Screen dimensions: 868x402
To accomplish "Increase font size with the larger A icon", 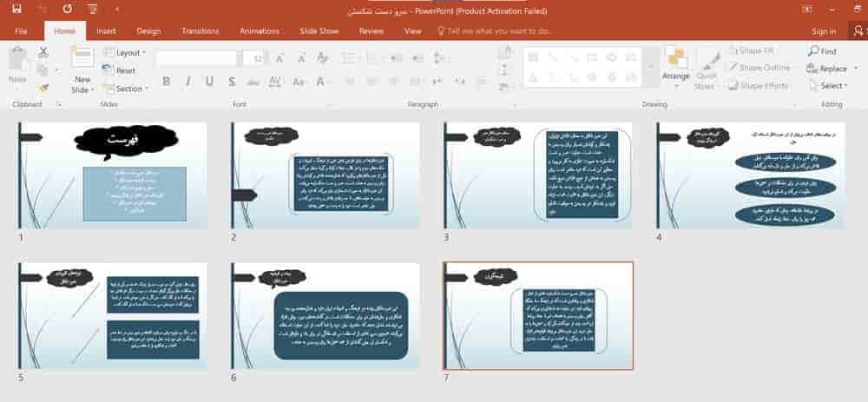I will point(279,58).
